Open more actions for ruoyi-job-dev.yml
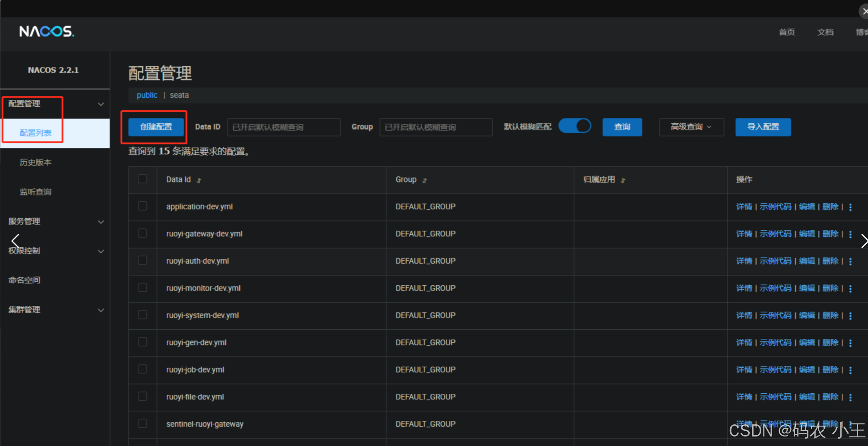The image size is (868, 446). tap(850, 370)
